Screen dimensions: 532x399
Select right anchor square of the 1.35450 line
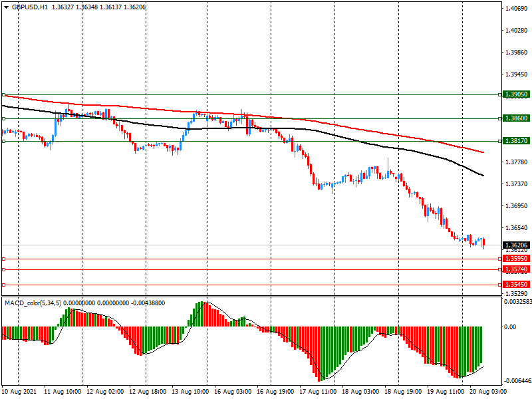point(500,285)
